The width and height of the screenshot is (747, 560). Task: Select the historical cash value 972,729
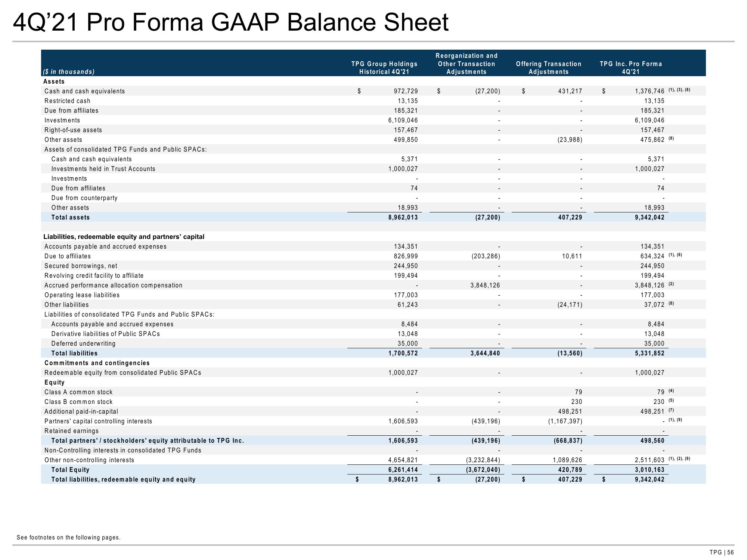tap(406, 91)
